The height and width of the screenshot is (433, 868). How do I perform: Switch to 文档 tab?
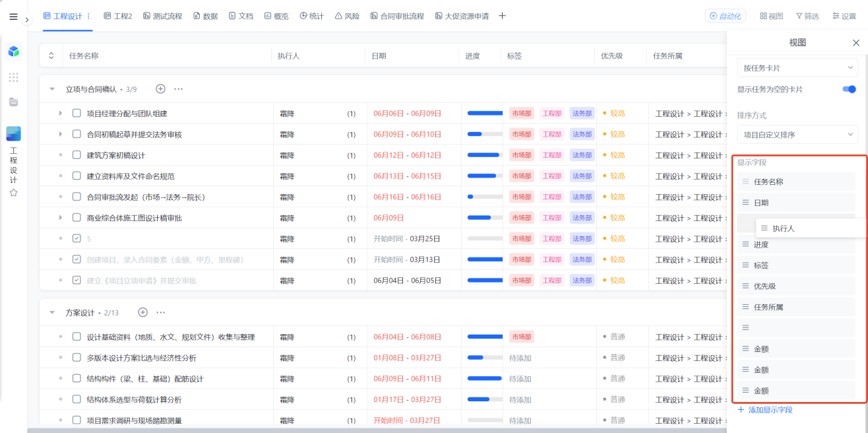pos(241,16)
